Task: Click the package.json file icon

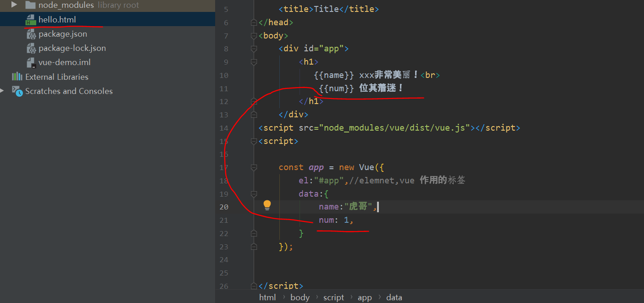Action: 31,34
